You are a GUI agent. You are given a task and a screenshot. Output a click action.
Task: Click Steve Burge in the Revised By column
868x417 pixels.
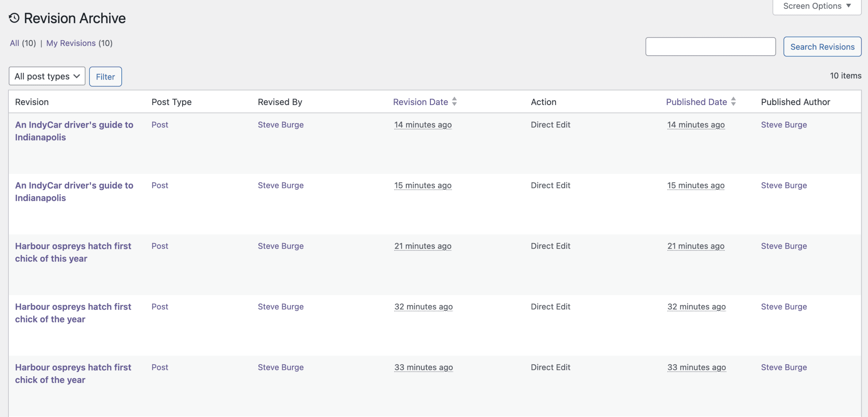pos(280,125)
